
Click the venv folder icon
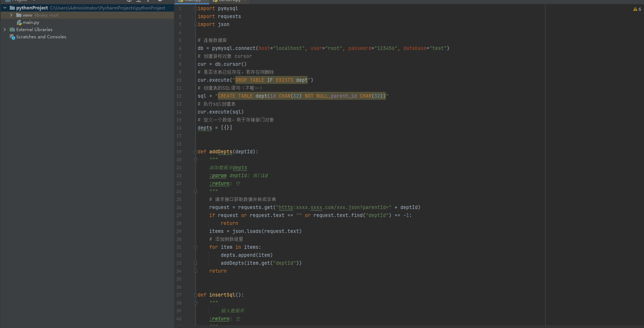pos(19,15)
